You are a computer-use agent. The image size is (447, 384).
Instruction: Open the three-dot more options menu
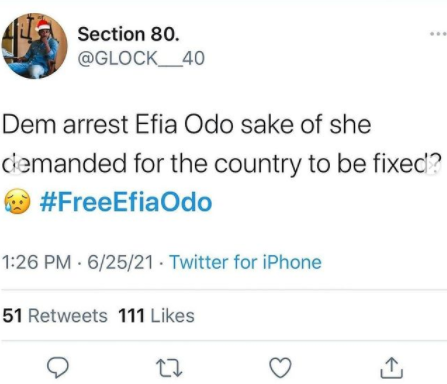(438, 34)
